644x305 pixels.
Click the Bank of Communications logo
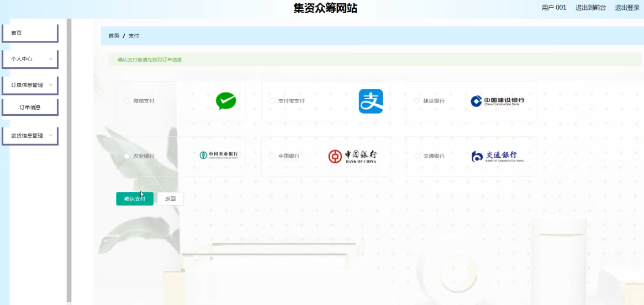coord(497,156)
